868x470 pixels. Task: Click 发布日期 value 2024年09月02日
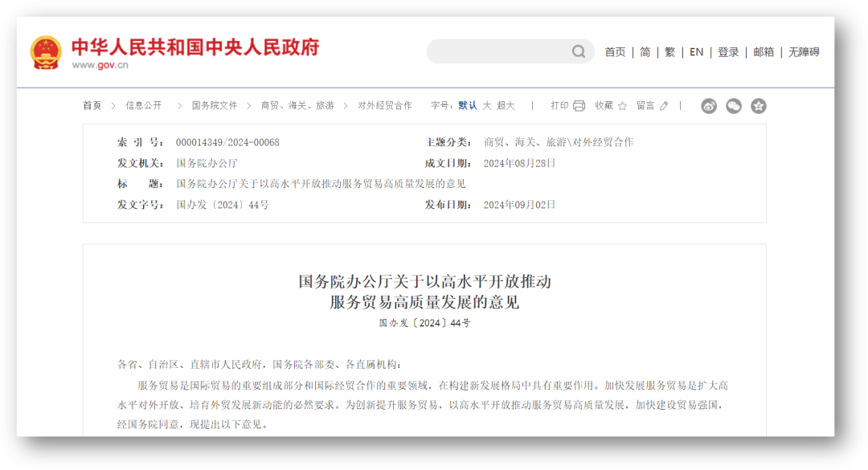519,205
